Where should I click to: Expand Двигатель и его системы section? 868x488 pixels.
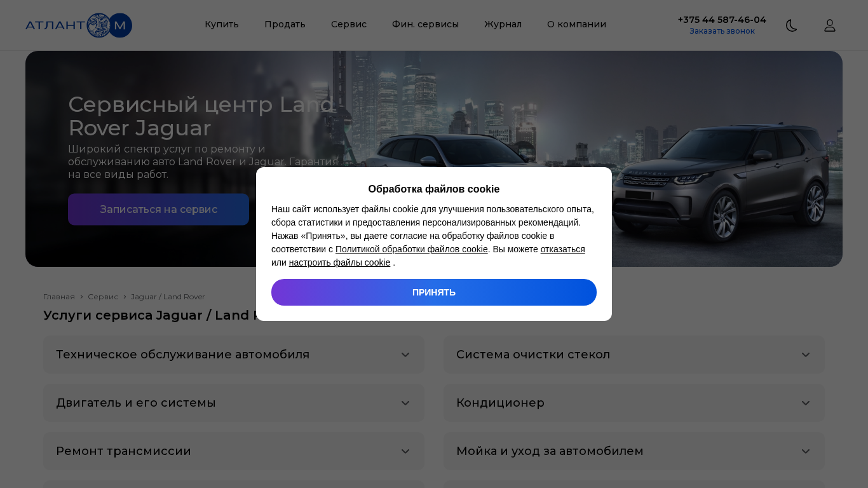click(234, 403)
